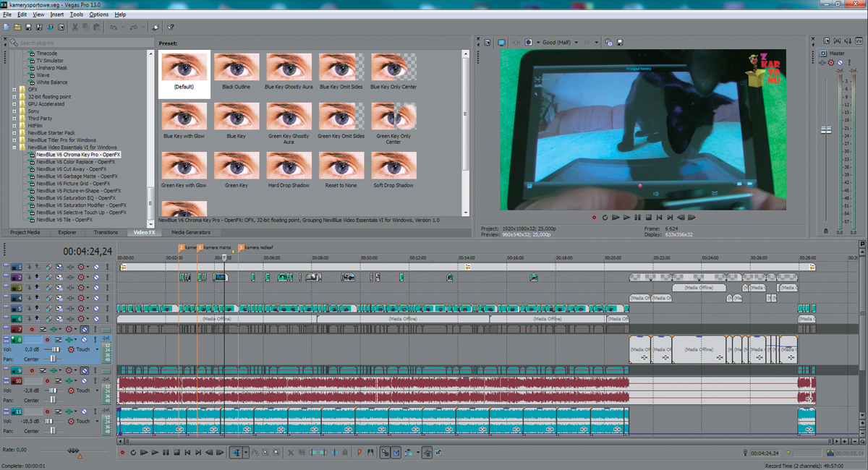This screenshot has height=470, width=868.
Task: Click the Open folder icon in toolbar
Action: click(x=17, y=27)
